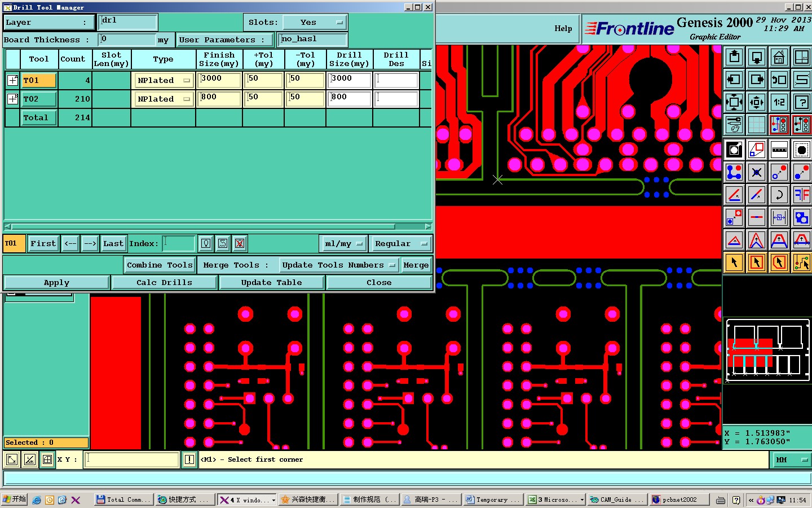This screenshot has height=508, width=812.
Task: Open the Help menu
Action: pos(563,28)
